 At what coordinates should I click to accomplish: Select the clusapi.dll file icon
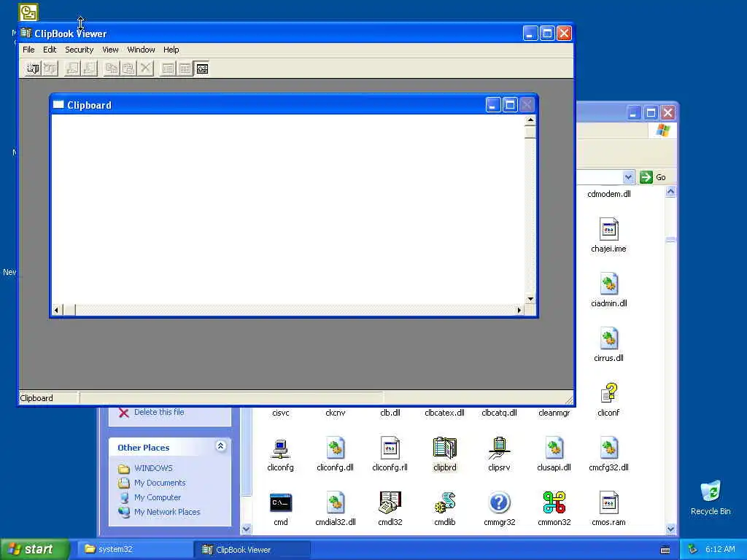(554, 448)
